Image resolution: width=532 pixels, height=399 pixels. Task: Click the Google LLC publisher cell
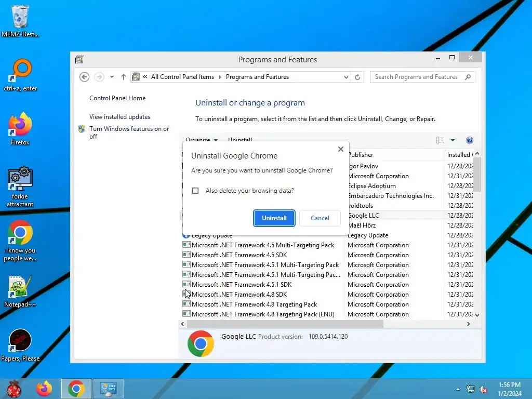click(364, 216)
